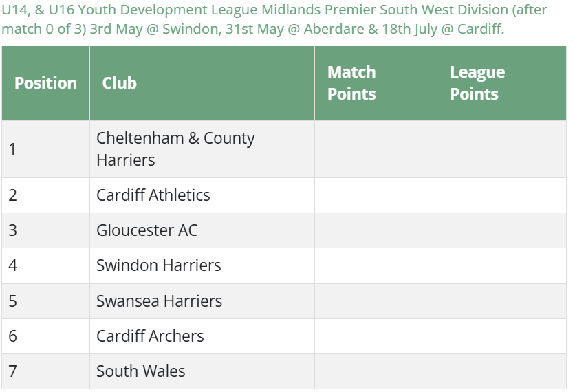Click the Gloucester AC club cell

click(147, 230)
